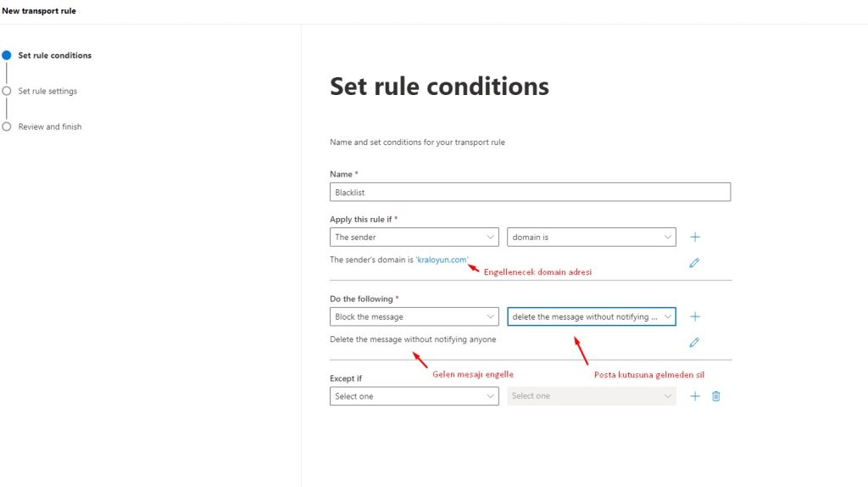Open the 'kraloyun.com' domain link
Image resolution: width=868 pixels, height=487 pixels.
pos(442,260)
